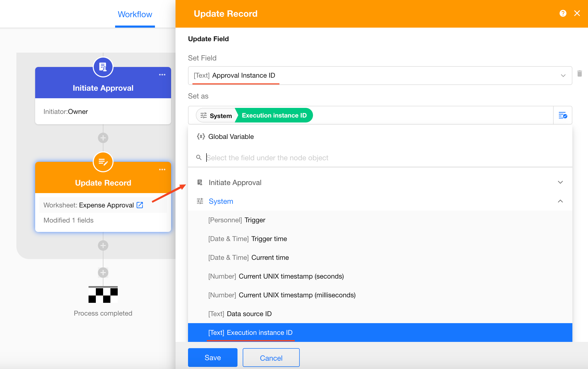This screenshot has height=369, width=588.
Task: Add a node below Initiate Approval with plus
Action: pos(103,138)
